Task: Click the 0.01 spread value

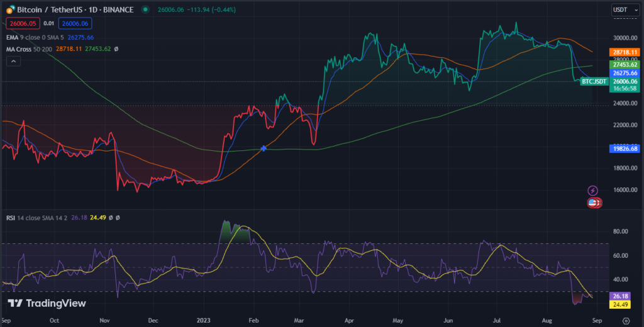Action: pyautogui.click(x=49, y=23)
